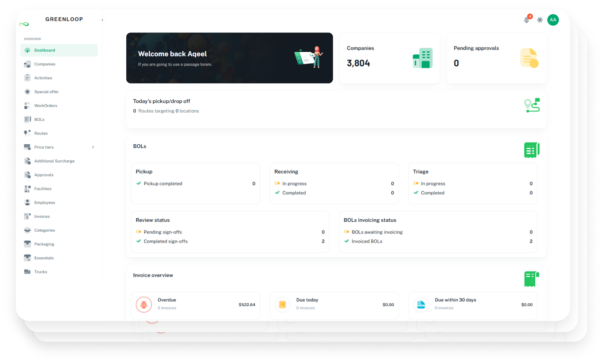This screenshot has width=603, height=364.
Task: Click the route map icon in pickup/drop off
Action: pyautogui.click(x=532, y=105)
